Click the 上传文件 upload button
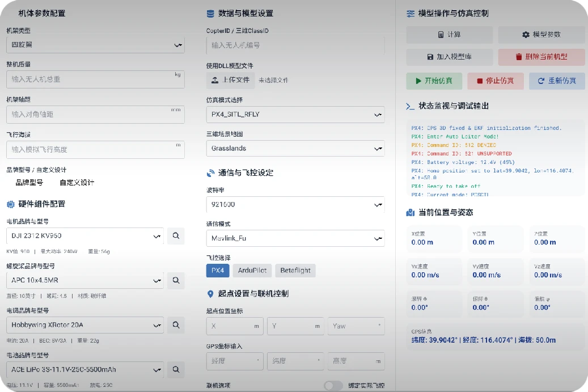The image size is (588, 392). click(x=230, y=80)
